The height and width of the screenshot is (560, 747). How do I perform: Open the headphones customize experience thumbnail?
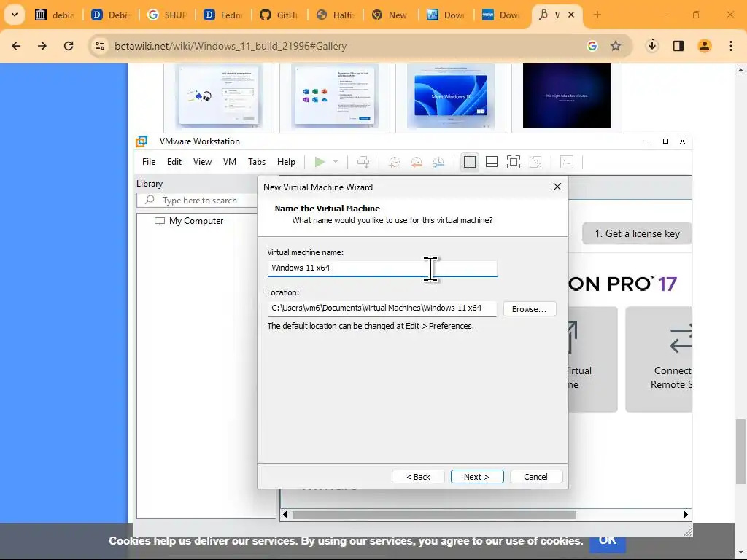click(x=219, y=97)
